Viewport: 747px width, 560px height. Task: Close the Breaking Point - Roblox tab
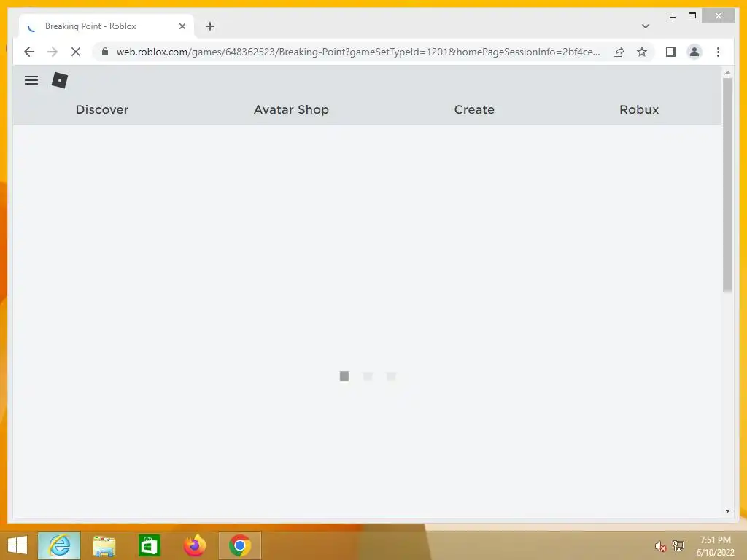pyautogui.click(x=182, y=26)
